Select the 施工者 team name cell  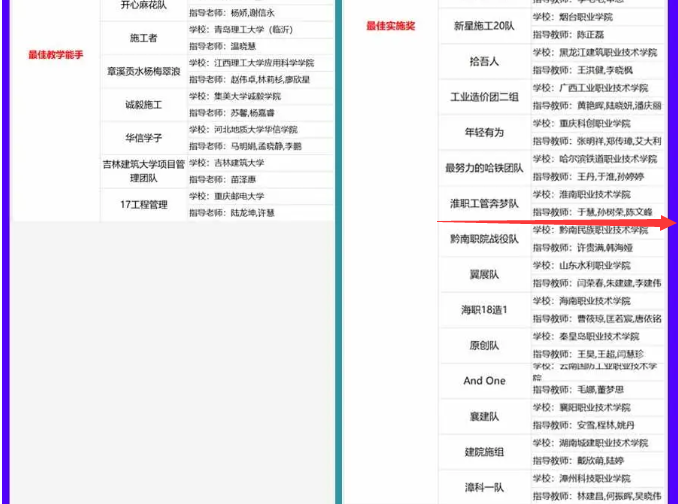[x=143, y=38]
